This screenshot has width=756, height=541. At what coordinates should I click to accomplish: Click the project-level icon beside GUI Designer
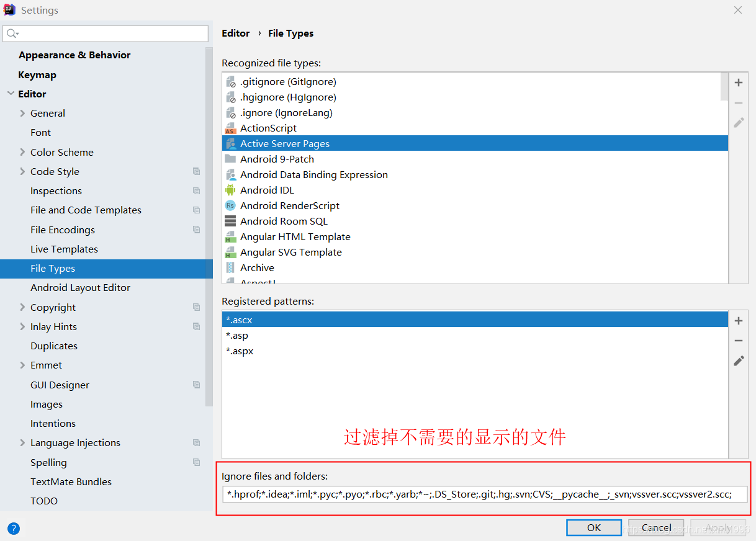coord(196,385)
